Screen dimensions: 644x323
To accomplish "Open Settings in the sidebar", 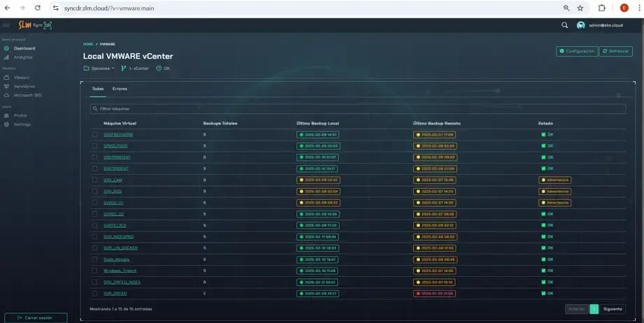I will click(x=22, y=124).
